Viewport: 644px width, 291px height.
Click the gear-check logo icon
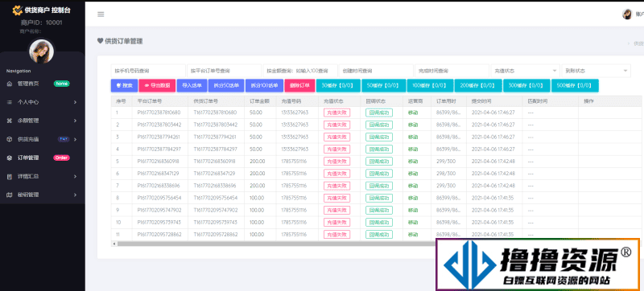pos(18,10)
